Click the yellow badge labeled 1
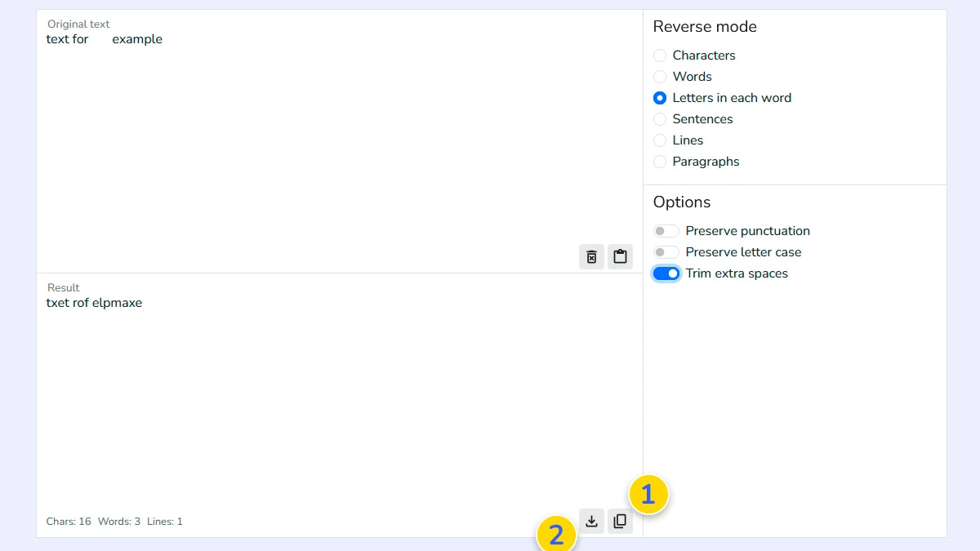Image resolution: width=980 pixels, height=551 pixels. pos(648,494)
